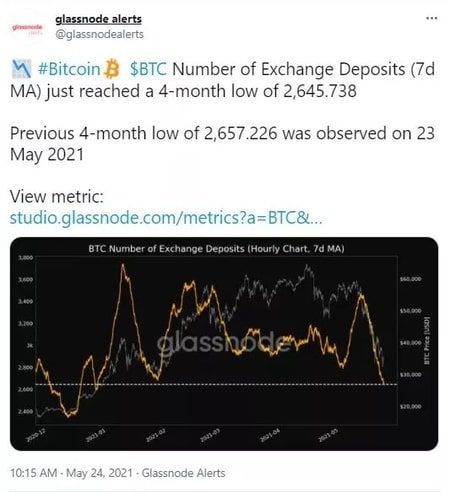Open the studio.glassnode.com metrics link
Viewport: 450px width, 493px height.
tap(166, 218)
